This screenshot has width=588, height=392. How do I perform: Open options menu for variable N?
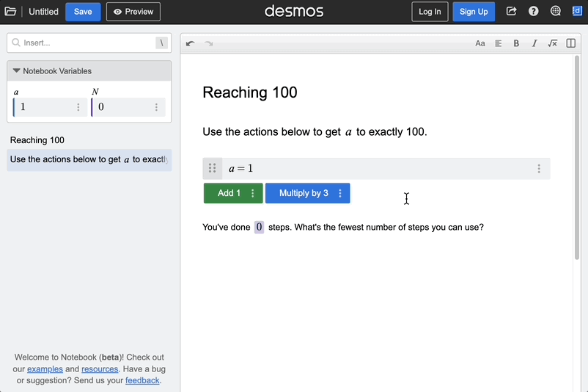156,107
